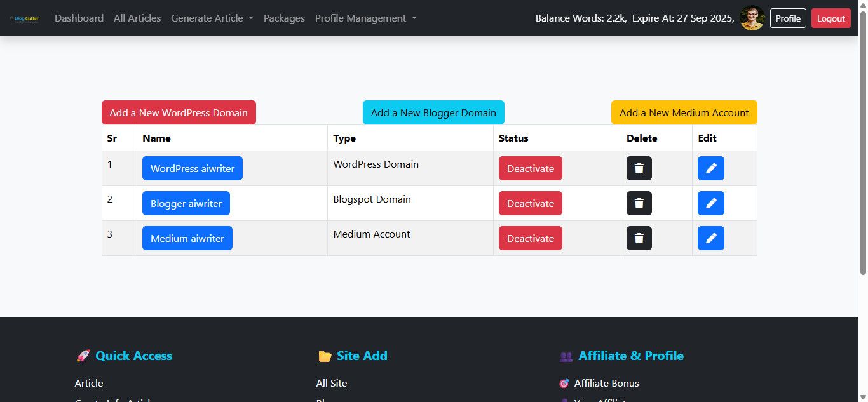868x402 pixels.
Task: Edit the Medium aiwriter account
Action: click(x=710, y=238)
